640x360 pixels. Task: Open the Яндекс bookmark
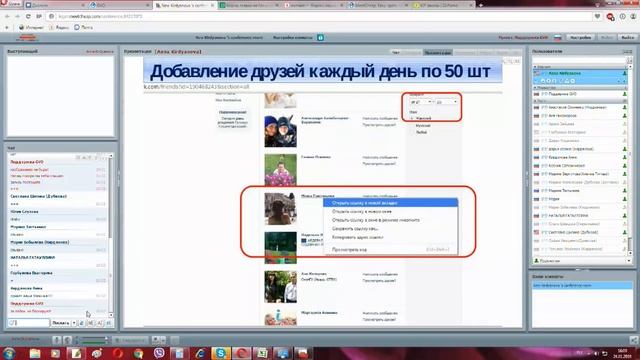pos(59,27)
